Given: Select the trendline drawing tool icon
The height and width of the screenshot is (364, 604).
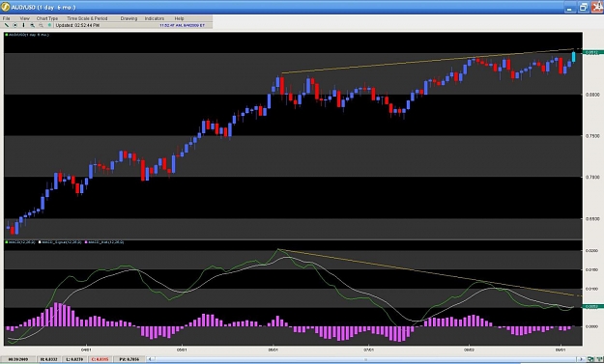Looking at the screenshot, I should [x=6, y=25].
